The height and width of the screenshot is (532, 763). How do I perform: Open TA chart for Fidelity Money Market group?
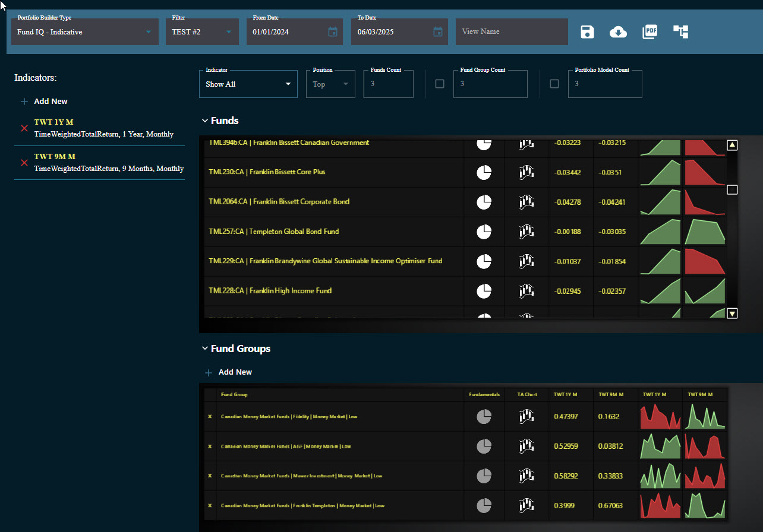coord(526,417)
